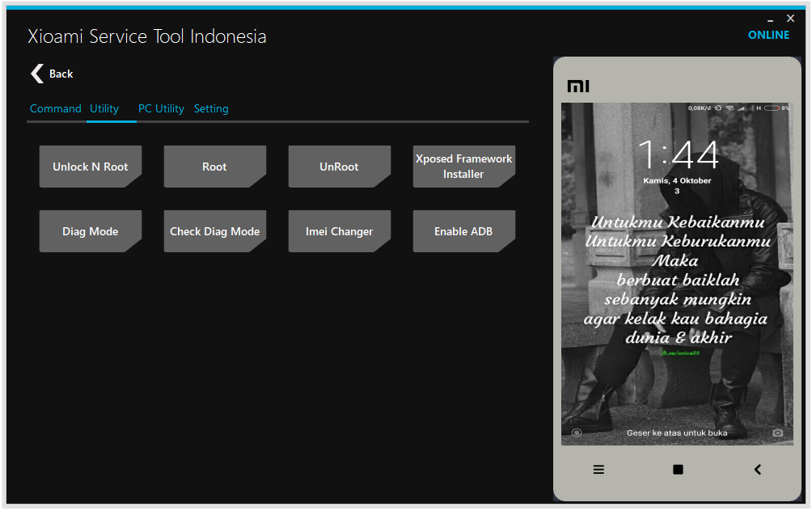The height and width of the screenshot is (511, 812).
Task: Tap the camera icon on lock screen
Action: click(778, 433)
